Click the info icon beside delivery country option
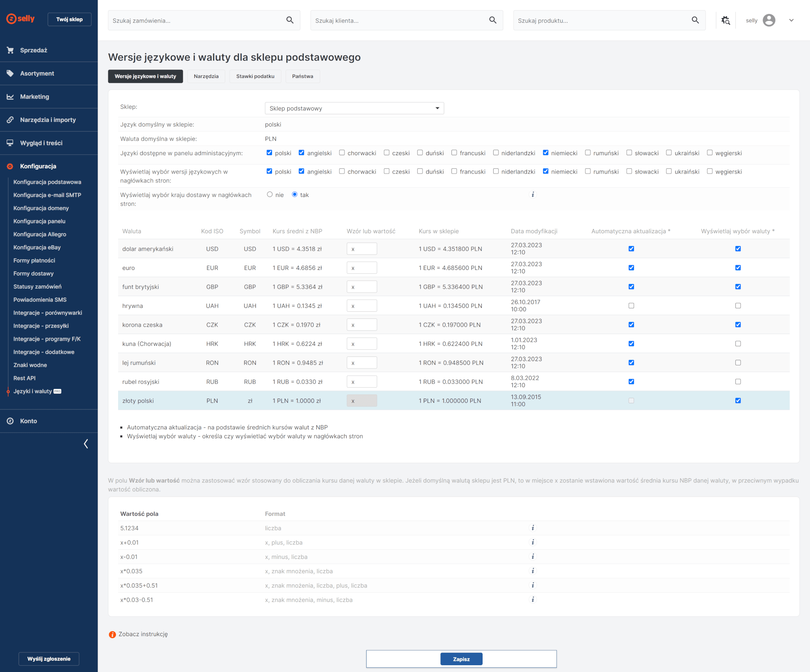Screen dimensions: 810x672 (532, 194)
